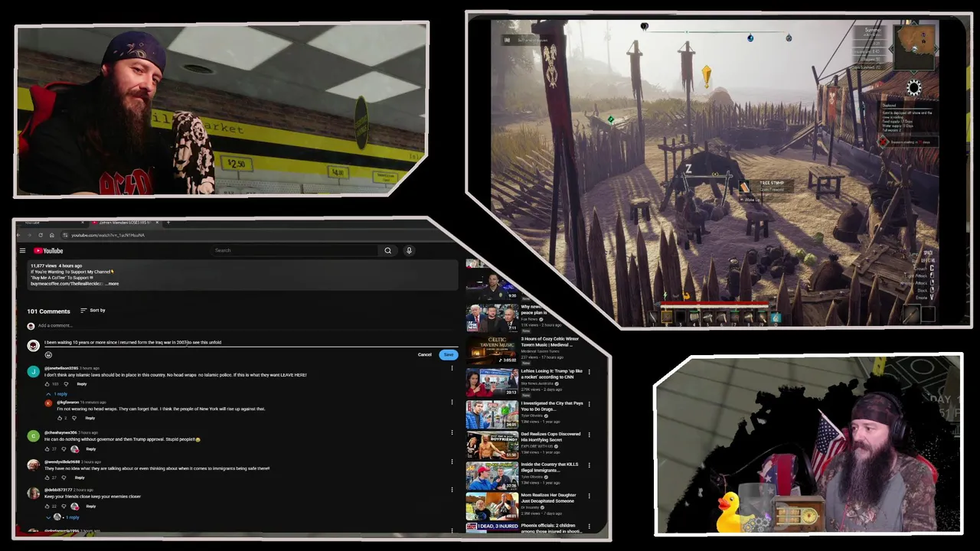Click the browser forward arrow

[x=30, y=235]
